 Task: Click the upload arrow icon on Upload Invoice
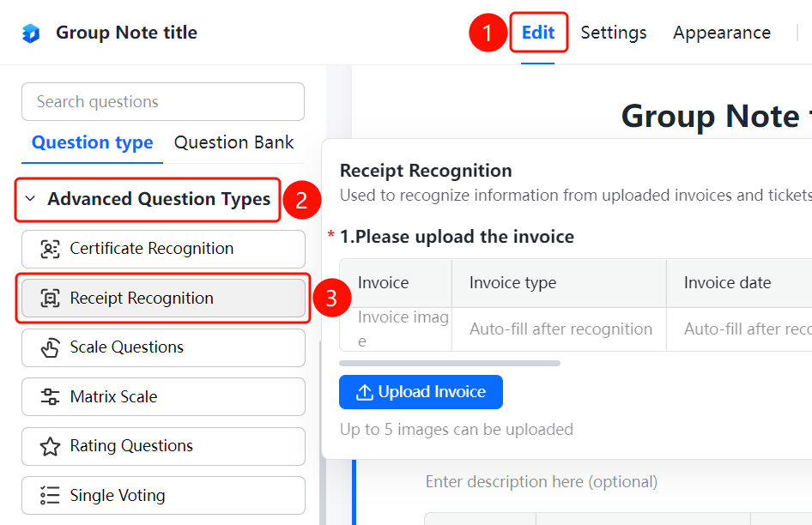click(365, 392)
